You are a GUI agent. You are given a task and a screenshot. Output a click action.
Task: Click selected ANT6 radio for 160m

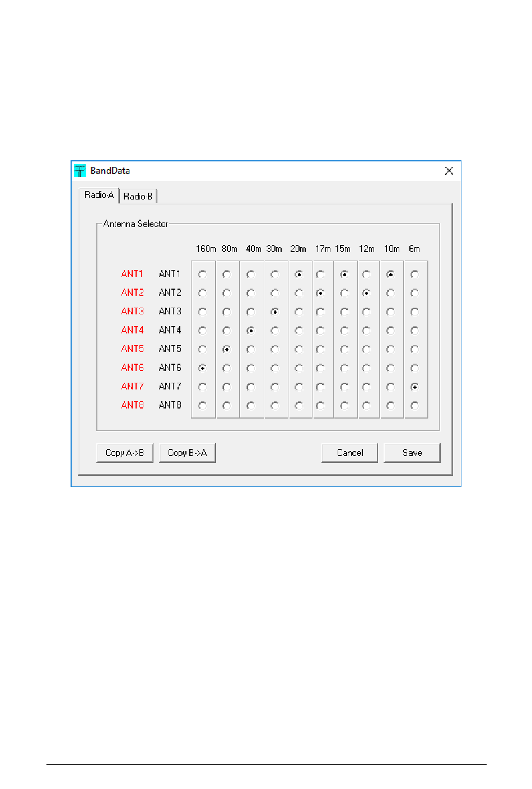[x=203, y=368]
